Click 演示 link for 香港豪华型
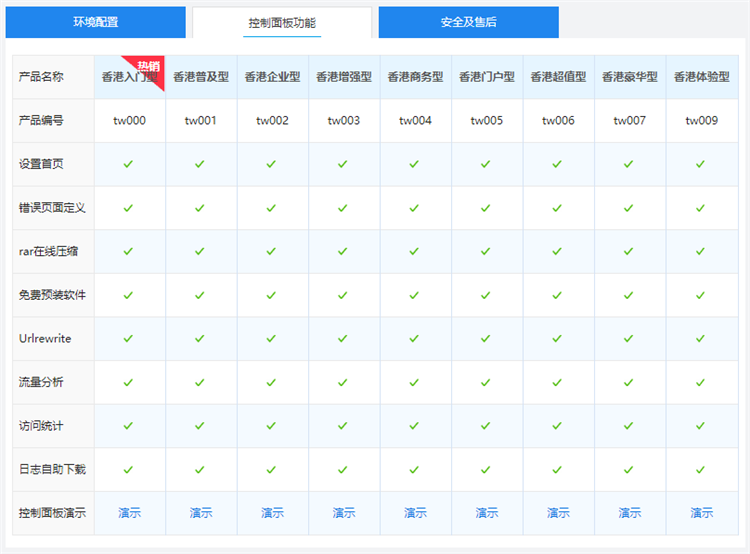This screenshot has height=554, width=750. [x=629, y=513]
